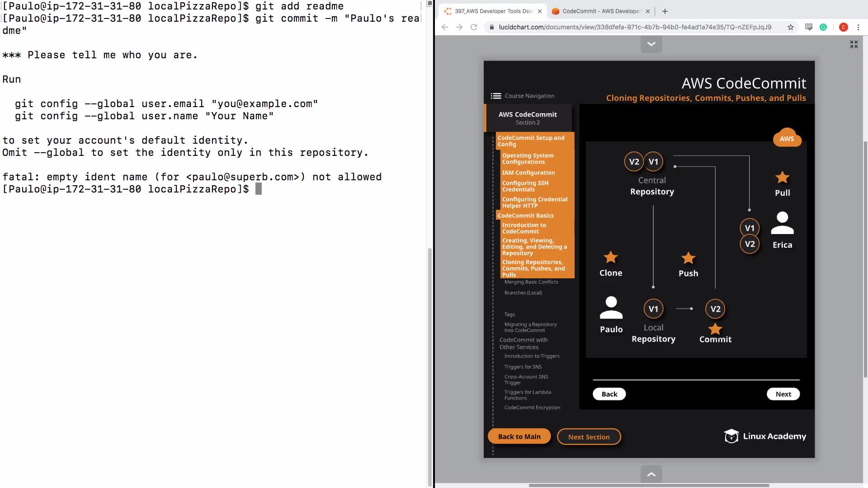The height and width of the screenshot is (488, 868).
Task: Reload the Lucidchart page
Action: pyautogui.click(x=474, y=27)
